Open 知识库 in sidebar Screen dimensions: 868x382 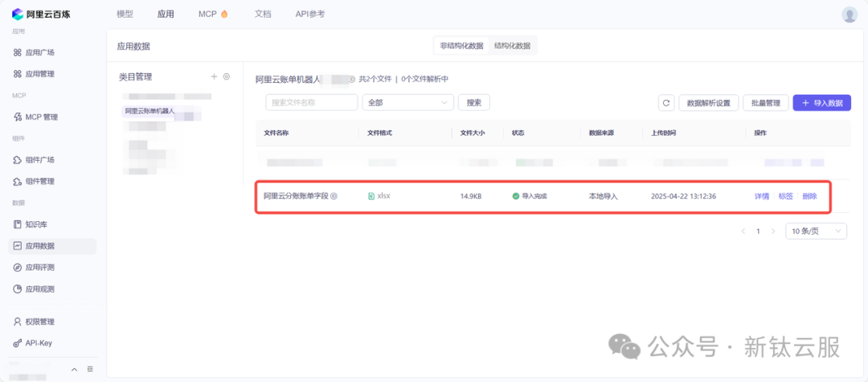(x=31, y=224)
